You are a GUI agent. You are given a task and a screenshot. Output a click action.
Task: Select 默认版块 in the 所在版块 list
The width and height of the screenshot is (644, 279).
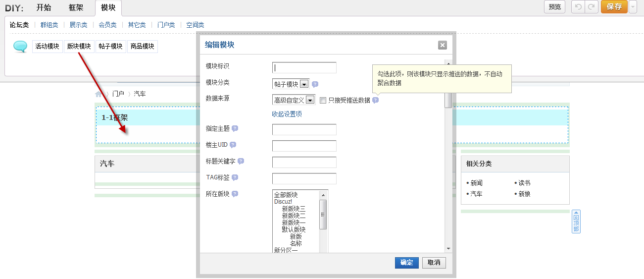coord(294,229)
